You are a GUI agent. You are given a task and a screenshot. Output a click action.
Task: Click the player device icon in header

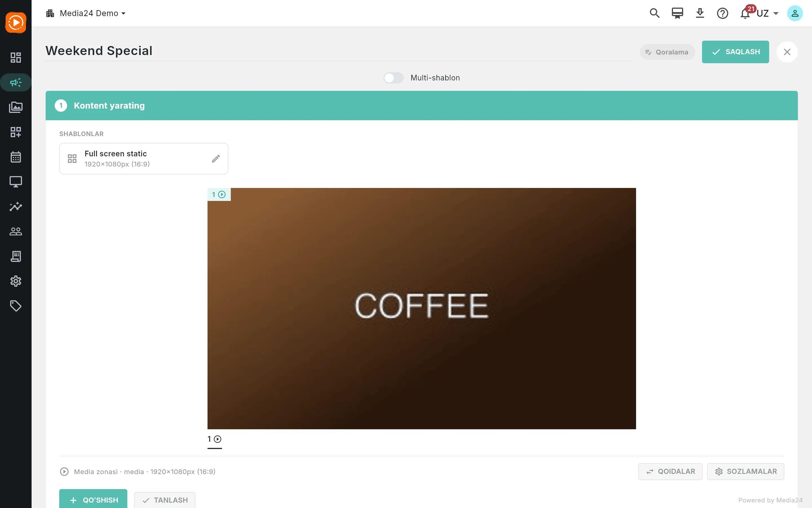677,14
